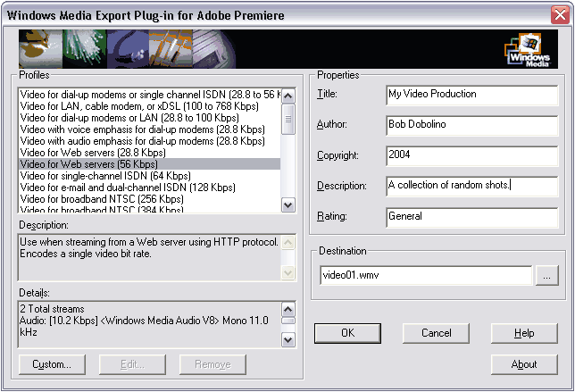Open Help for the plug-in
Screen dimensions: 575x392
[x=524, y=333]
